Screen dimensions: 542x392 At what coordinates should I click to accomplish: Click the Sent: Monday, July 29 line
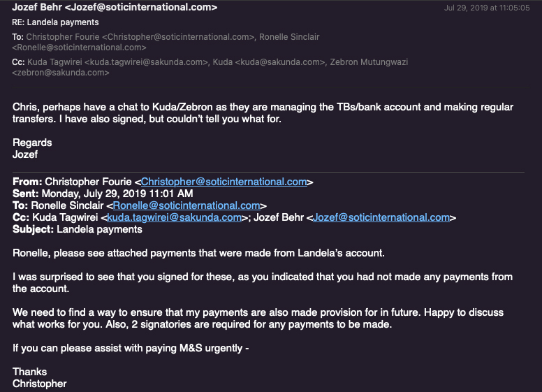coord(103,194)
